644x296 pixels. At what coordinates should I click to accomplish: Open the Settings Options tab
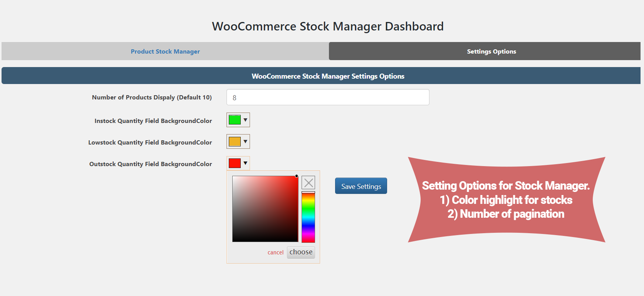[485, 51]
